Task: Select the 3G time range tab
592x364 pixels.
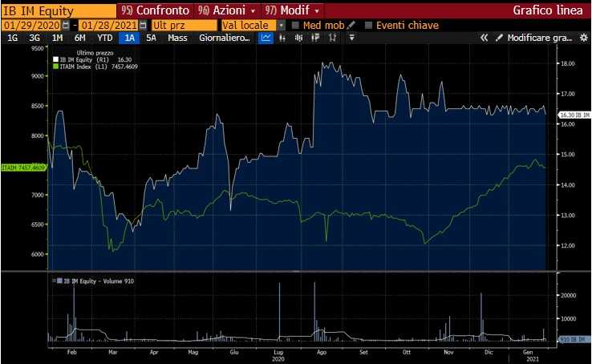Action: 34,38
